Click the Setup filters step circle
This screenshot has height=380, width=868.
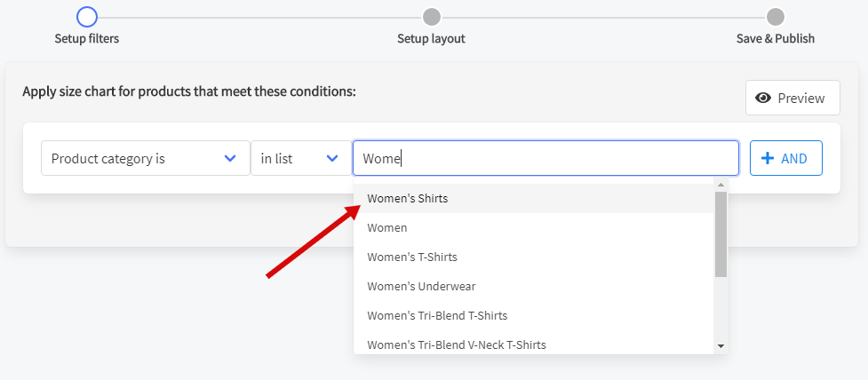pyautogui.click(x=86, y=17)
